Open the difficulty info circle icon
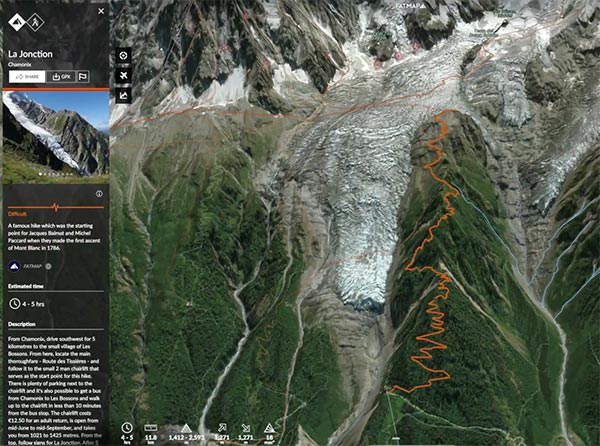The width and height of the screenshot is (600, 446). (x=99, y=194)
